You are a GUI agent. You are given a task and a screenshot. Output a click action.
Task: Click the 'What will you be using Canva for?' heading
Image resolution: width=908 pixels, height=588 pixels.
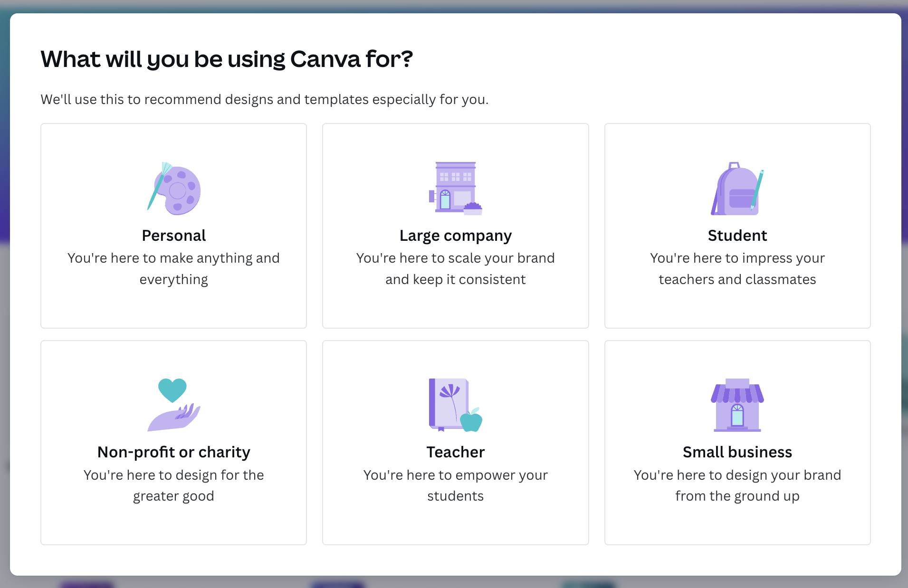(x=227, y=59)
